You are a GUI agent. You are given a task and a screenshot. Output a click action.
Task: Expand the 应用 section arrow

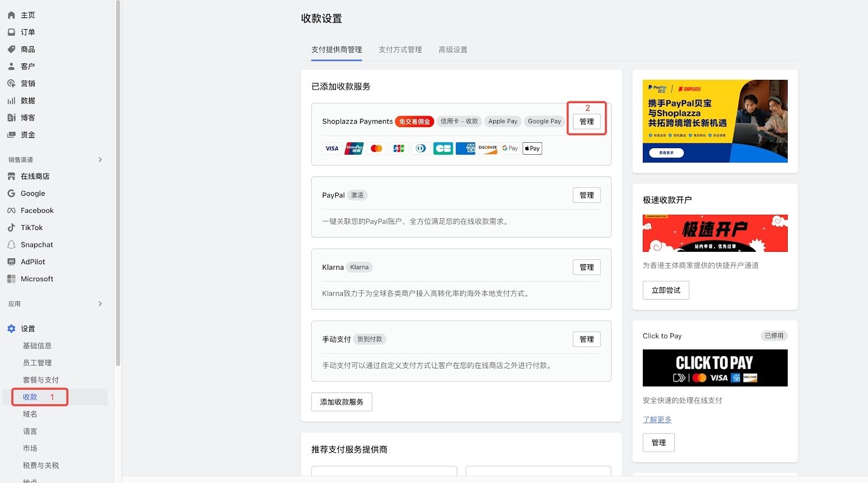(100, 304)
